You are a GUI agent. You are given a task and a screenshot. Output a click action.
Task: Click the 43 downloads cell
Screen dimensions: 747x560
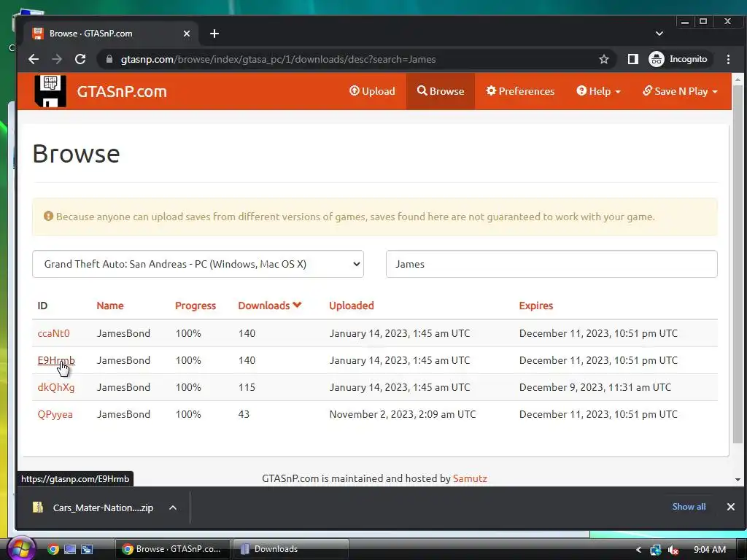[x=244, y=414]
